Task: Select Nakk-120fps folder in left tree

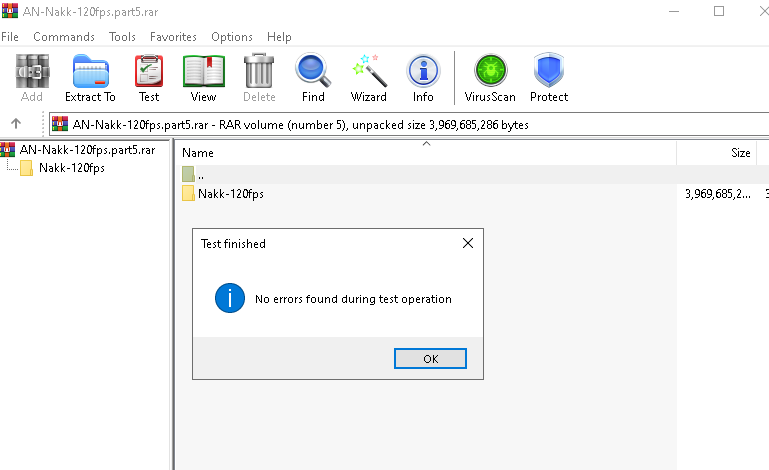Action: [x=72, y=168]
